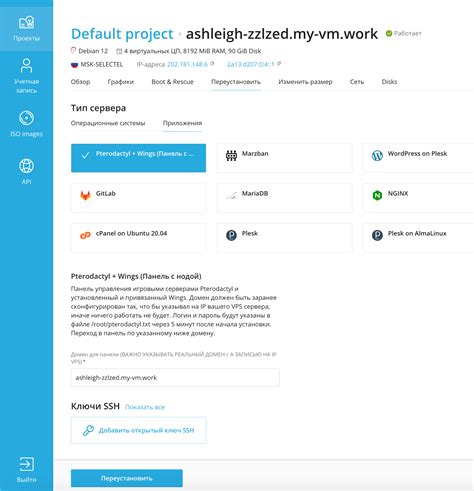Open API globe icon in sidebar

point(26,166)
